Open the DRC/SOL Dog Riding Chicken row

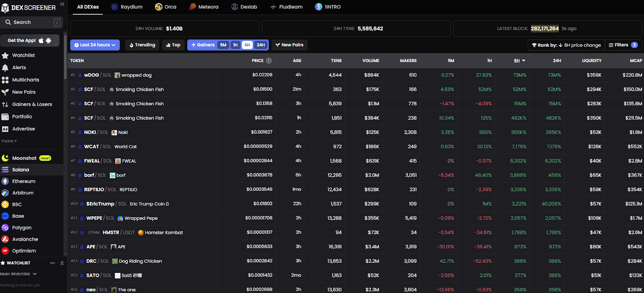point(356,261)
